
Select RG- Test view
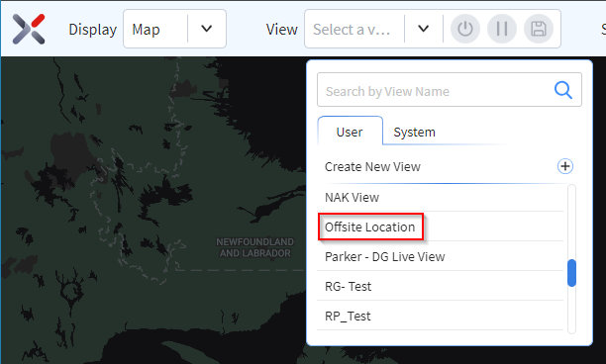point(441,286)
